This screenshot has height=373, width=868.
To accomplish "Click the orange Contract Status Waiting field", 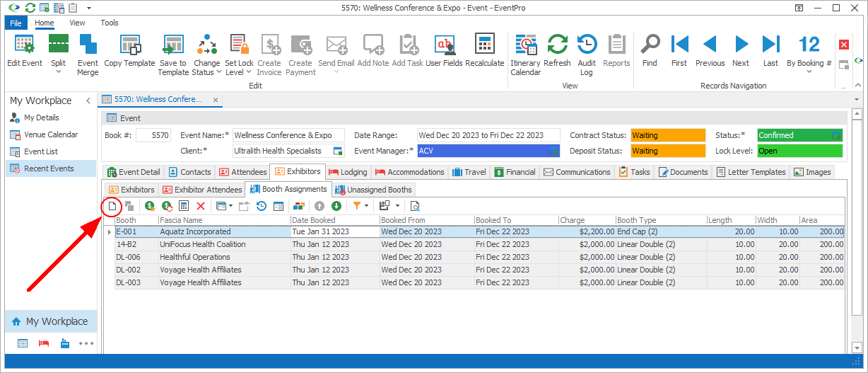I will pos(668,135).
